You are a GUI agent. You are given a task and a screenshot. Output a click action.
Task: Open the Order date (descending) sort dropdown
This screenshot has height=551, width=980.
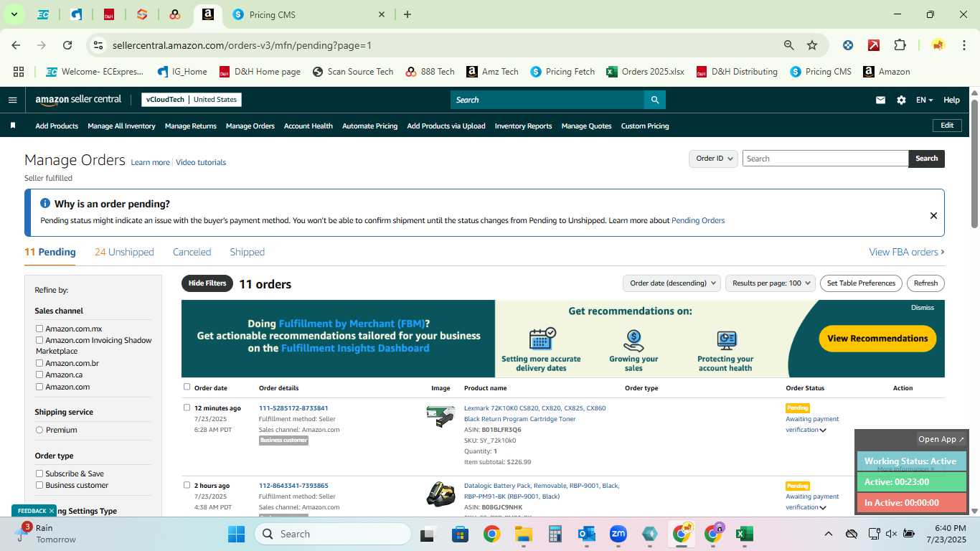672,283
